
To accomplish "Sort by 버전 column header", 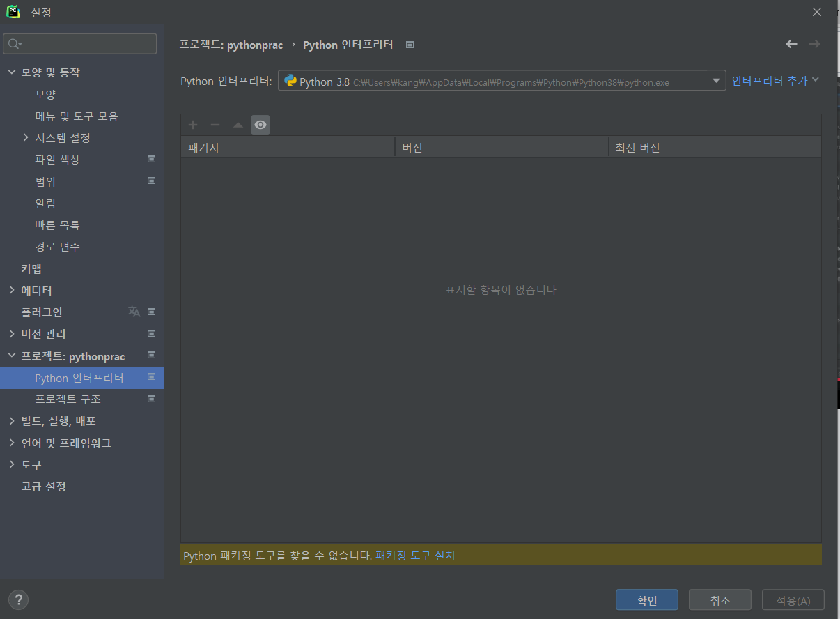I will point(501,148).
